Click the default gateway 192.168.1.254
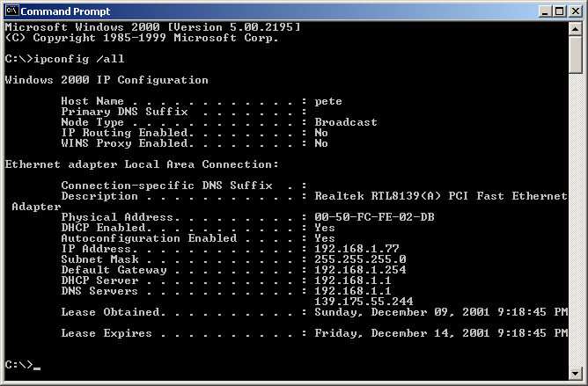 360,269
